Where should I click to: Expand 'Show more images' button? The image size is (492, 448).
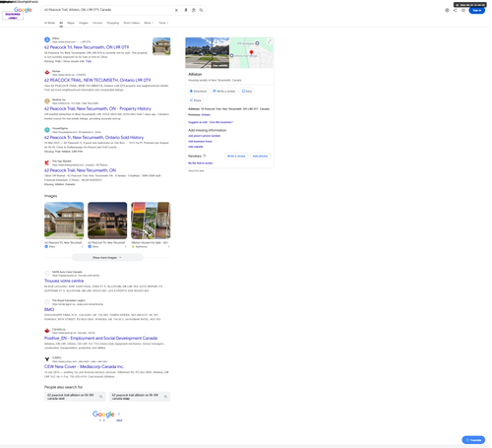(107, 258)
